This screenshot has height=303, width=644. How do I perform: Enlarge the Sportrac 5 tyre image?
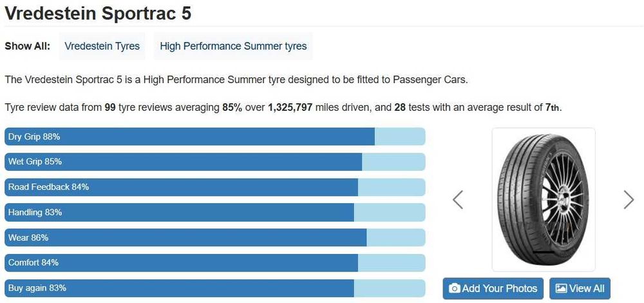[x=543, y=200]
